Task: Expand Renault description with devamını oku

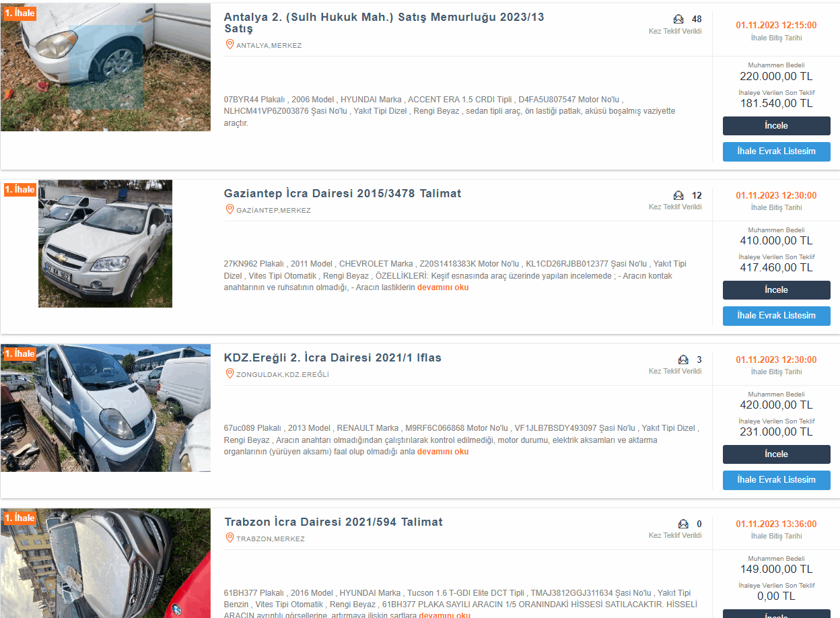Action: [x=443, y=452]
